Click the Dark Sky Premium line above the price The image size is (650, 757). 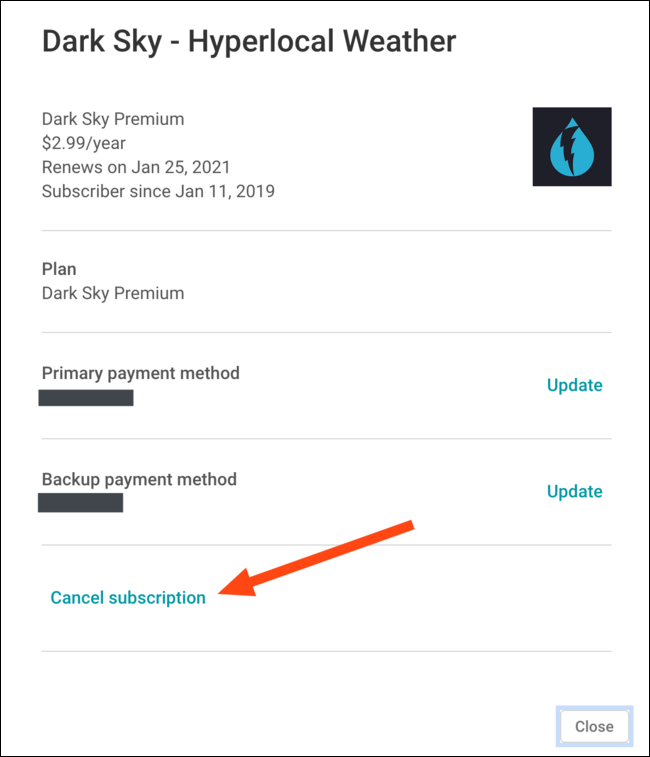pos(113,119)
